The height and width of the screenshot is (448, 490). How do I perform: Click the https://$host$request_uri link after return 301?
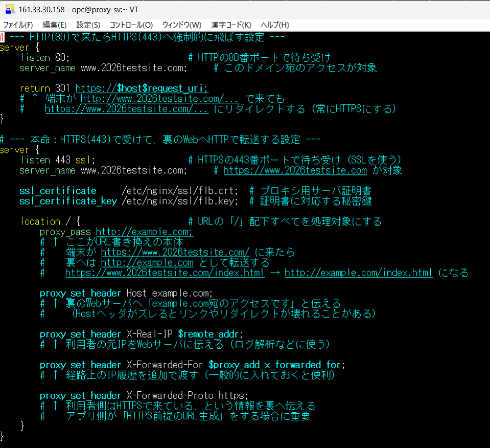pos(142,88)
